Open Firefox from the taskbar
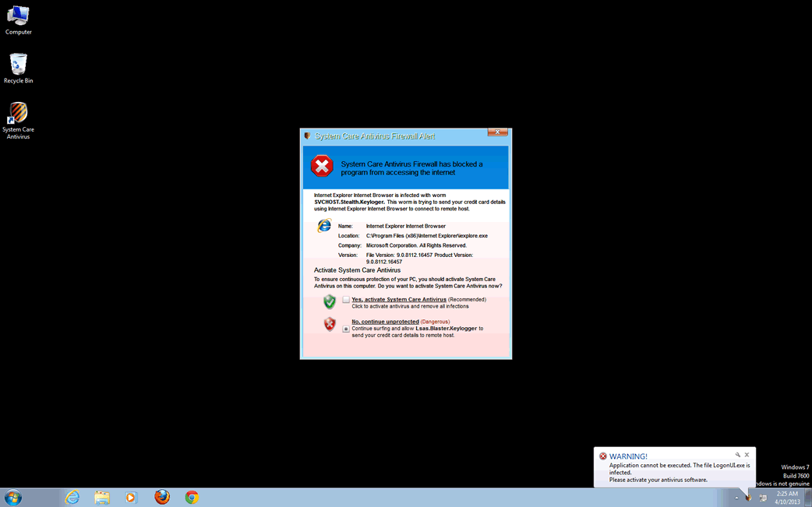 (x=162, y=497)
